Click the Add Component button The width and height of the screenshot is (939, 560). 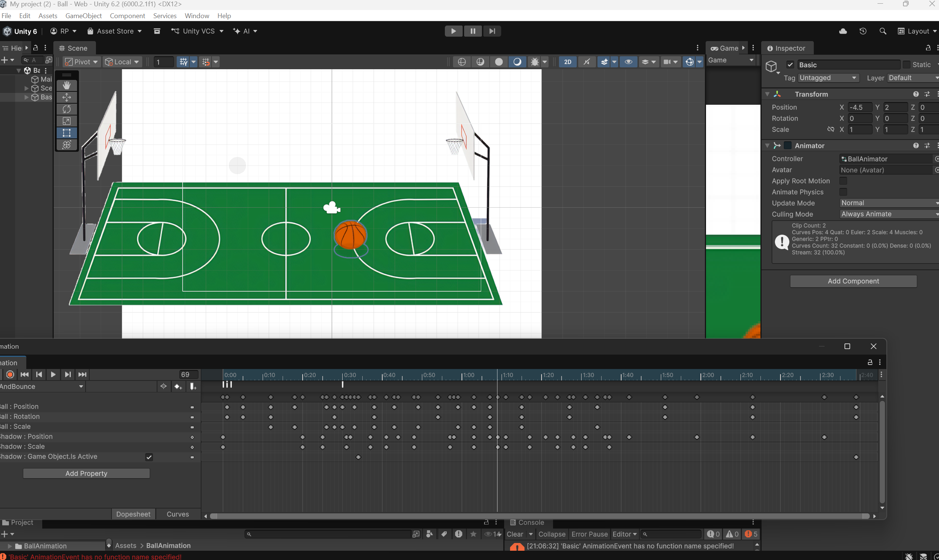853,281
